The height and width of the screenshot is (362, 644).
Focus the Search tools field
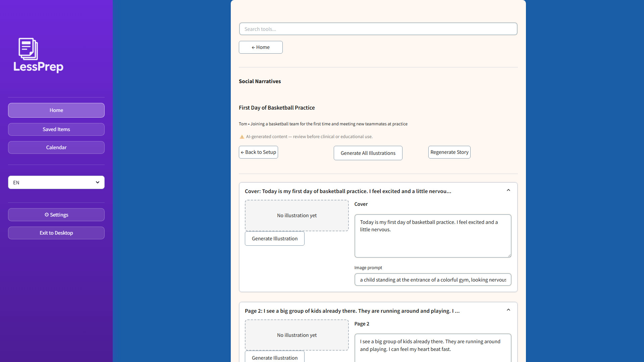click(378, 29)
